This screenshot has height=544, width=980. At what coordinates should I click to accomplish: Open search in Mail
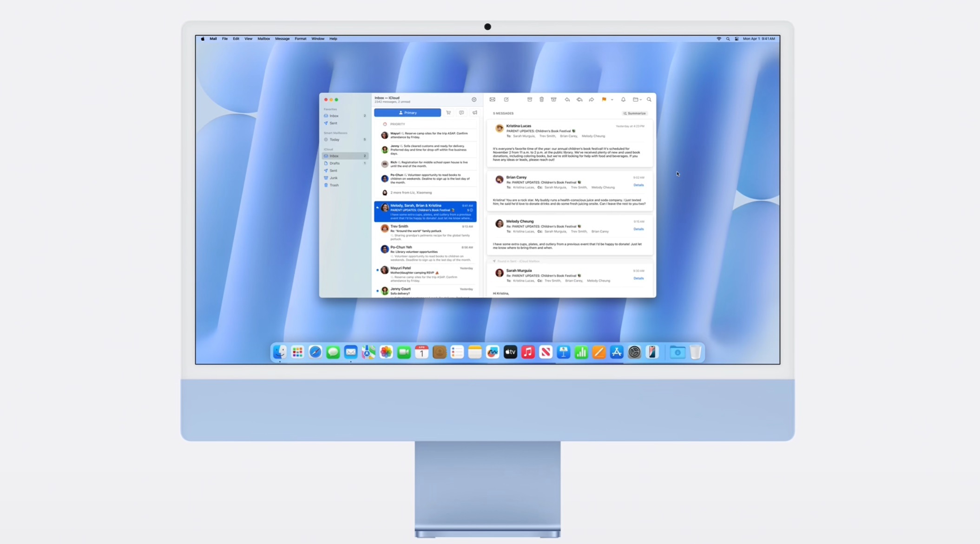[649, 99]
